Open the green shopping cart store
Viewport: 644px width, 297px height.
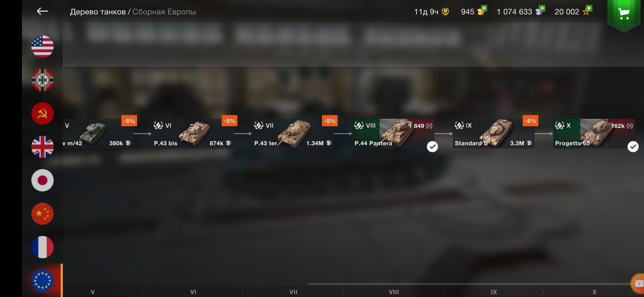pyautogui.click(x=624, y=14)
